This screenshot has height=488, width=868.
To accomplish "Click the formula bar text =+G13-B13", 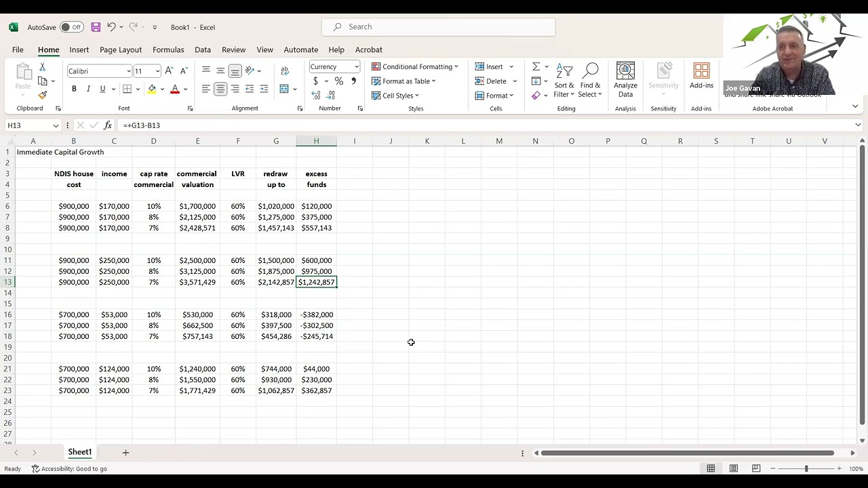I will click(x=142, y=125).
